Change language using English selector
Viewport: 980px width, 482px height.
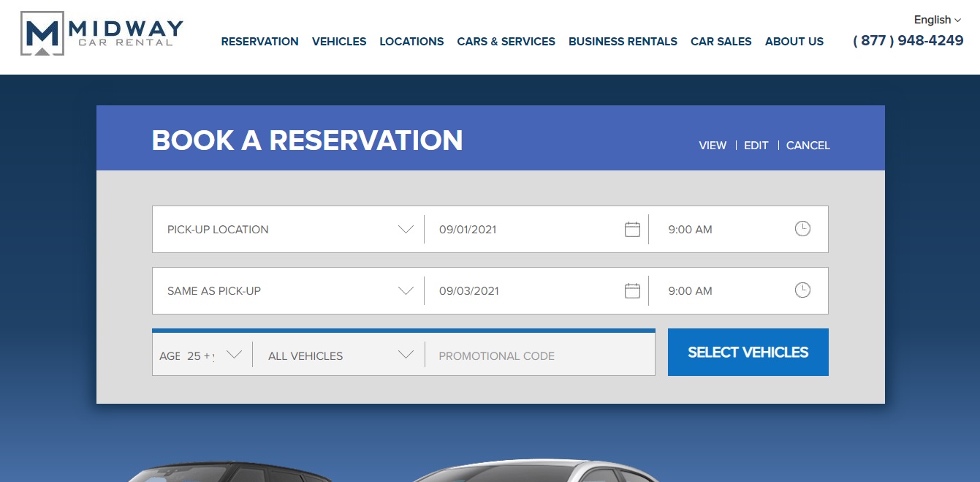[937, 20]
